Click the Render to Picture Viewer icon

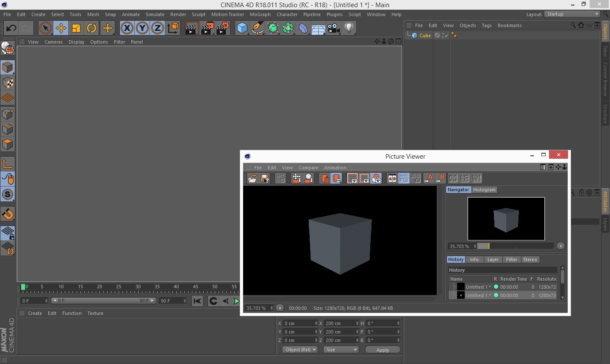[207, 28]
